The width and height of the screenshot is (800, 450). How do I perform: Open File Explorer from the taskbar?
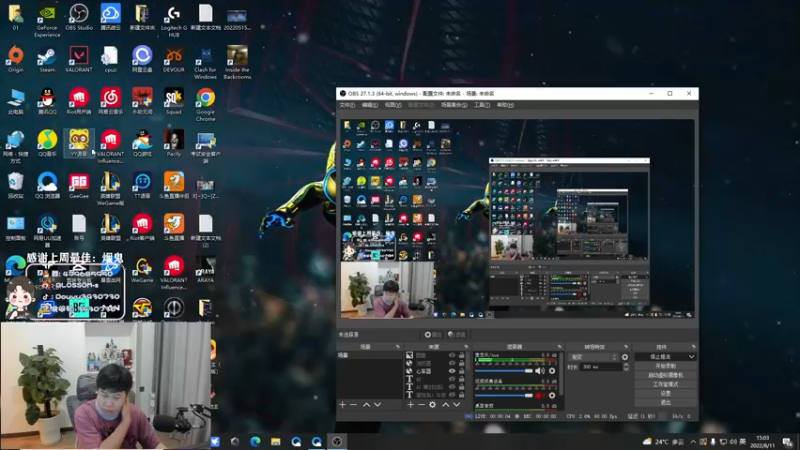(276, 441)
